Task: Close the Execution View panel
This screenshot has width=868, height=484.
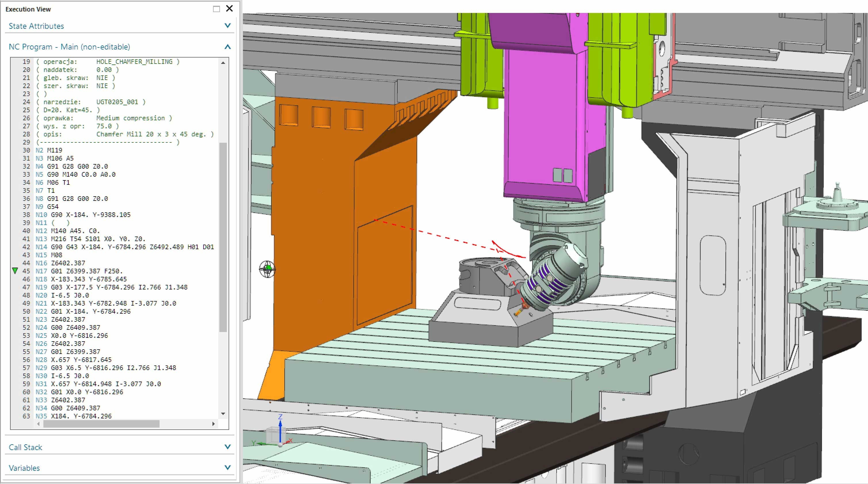Action: [x=229, y=8]
